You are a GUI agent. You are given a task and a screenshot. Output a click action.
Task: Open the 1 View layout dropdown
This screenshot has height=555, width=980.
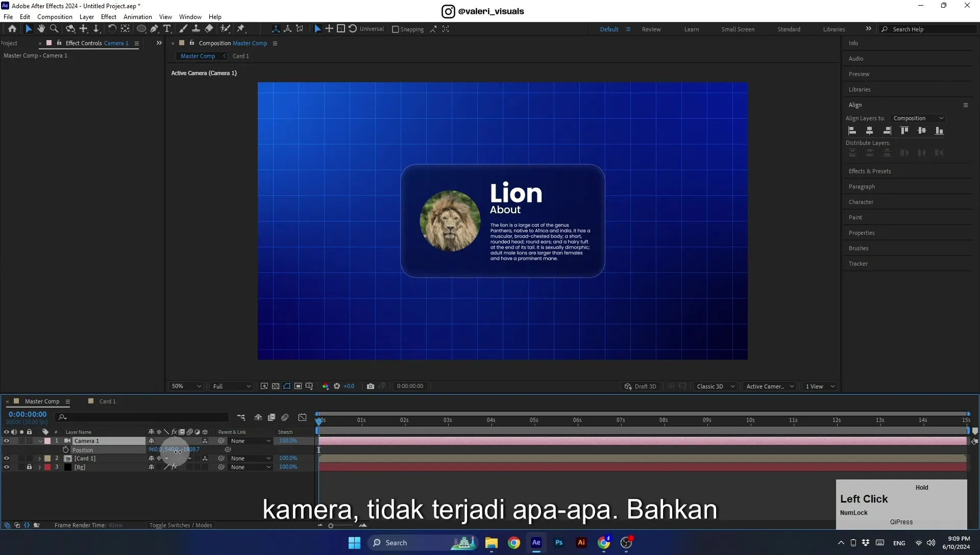click(x=820, y=387)
